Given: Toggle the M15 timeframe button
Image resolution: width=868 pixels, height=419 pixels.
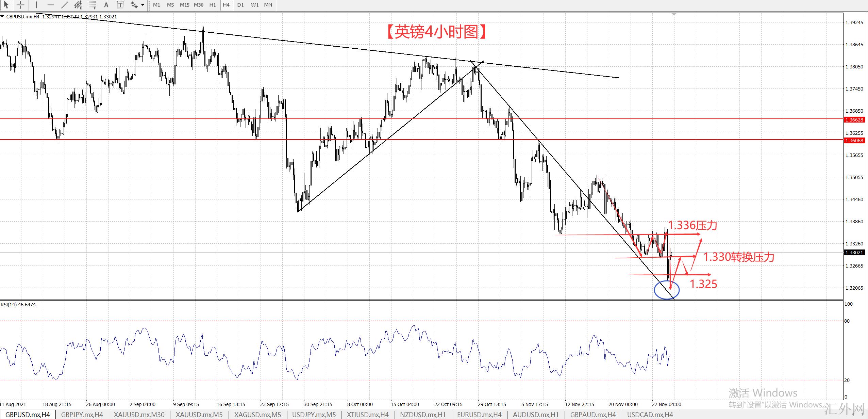Looking at the screenshot, I should [185, 5].
